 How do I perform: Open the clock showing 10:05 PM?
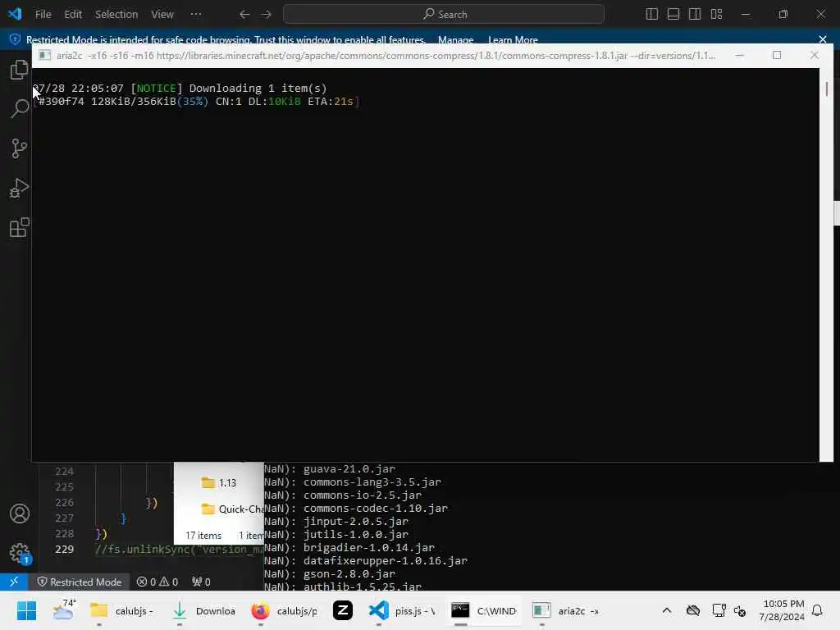(x=782, y=610)
